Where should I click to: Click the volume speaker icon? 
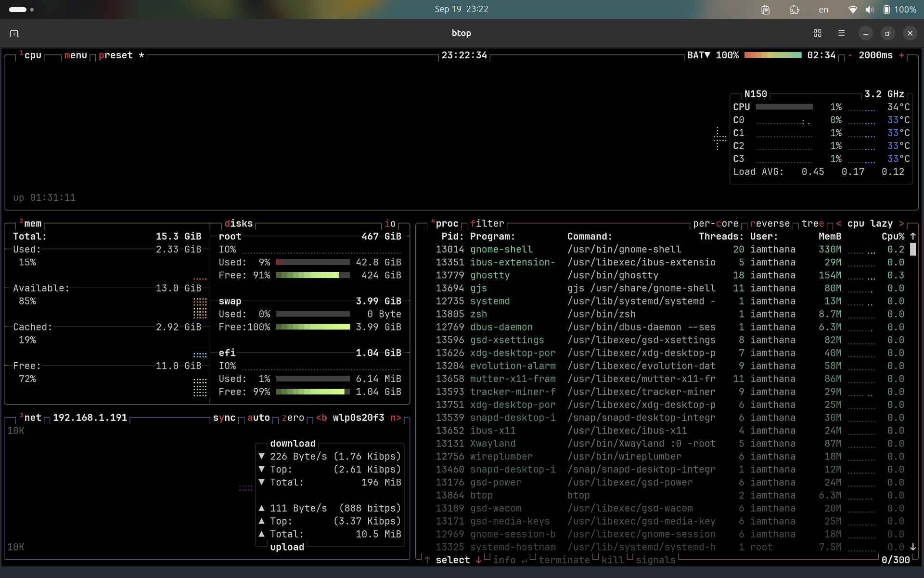pos(870,10)
